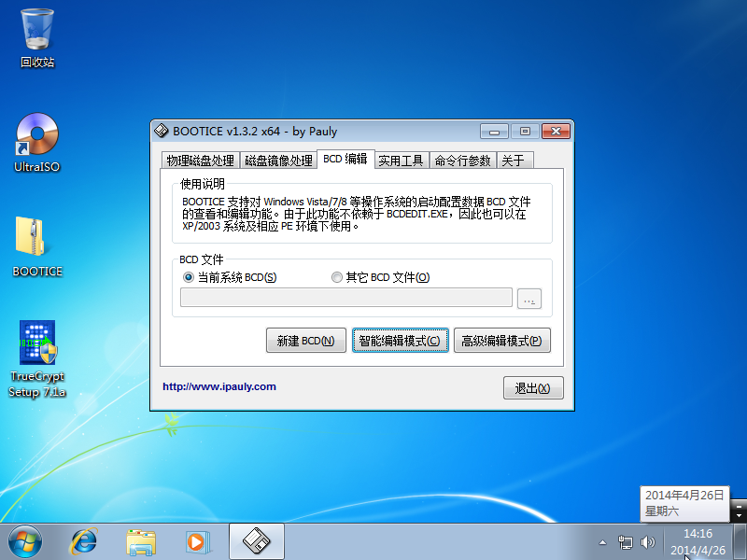Viewport: 747px width, 560px height.
Task: Open the 命令行参数 tab
Action: [x=462, y=161]
